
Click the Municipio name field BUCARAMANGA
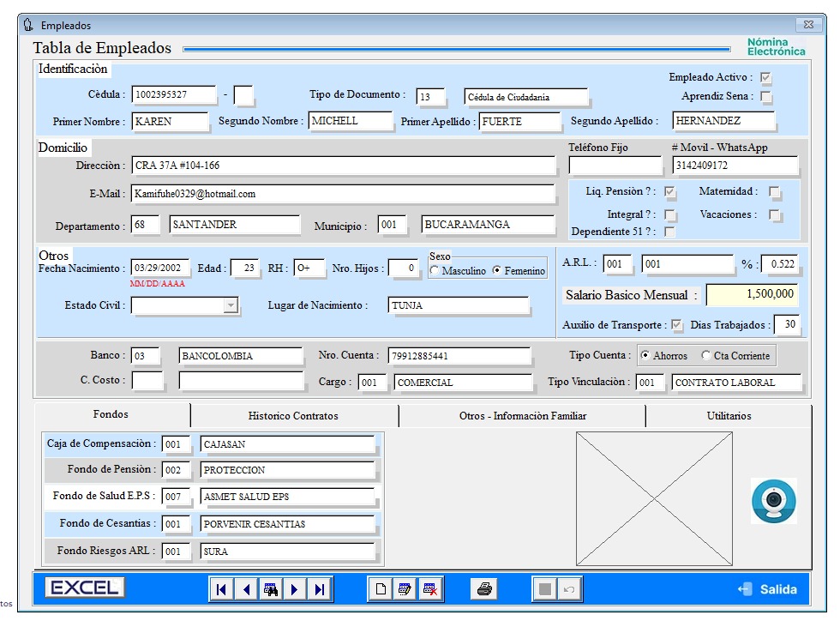pos(488,225)
